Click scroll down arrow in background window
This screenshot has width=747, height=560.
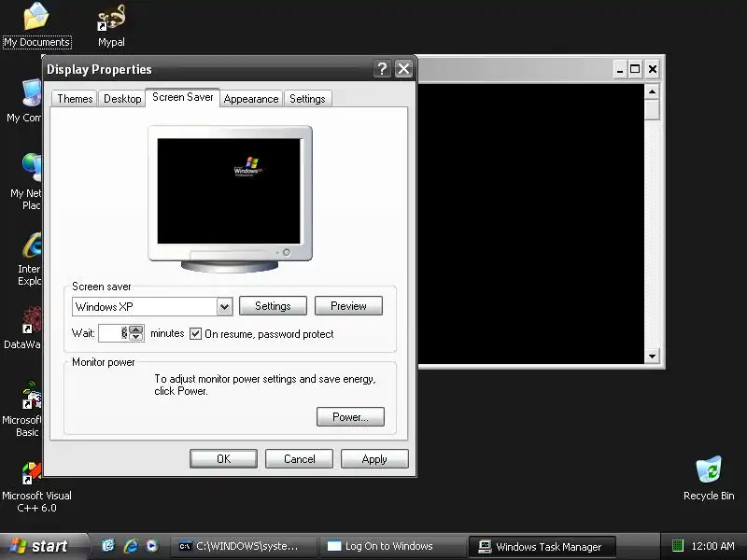[652, 356]
